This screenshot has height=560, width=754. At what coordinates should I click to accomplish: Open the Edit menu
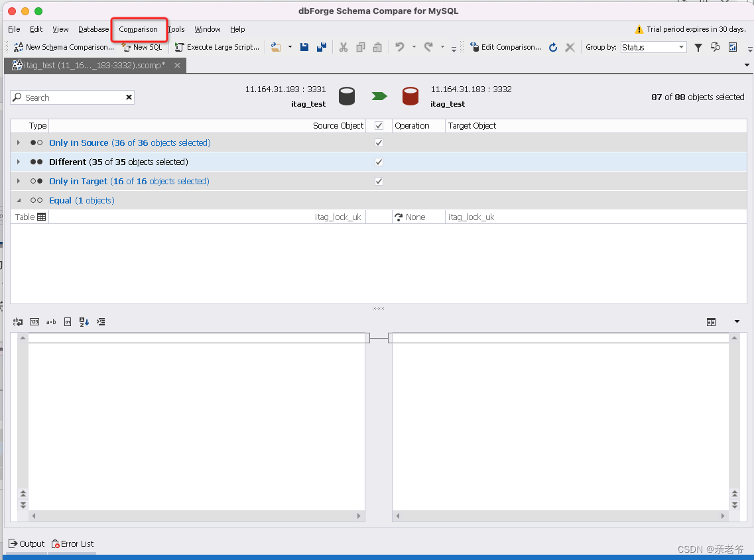36,29
